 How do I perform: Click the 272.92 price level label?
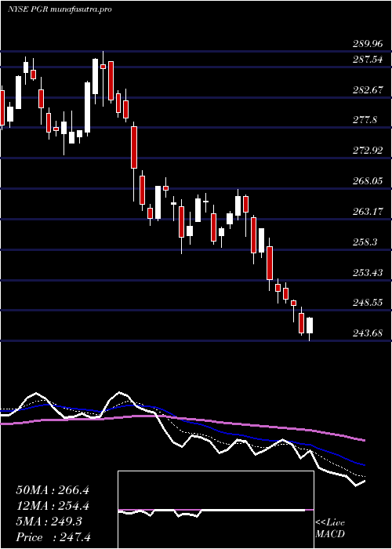pos(368,151)
